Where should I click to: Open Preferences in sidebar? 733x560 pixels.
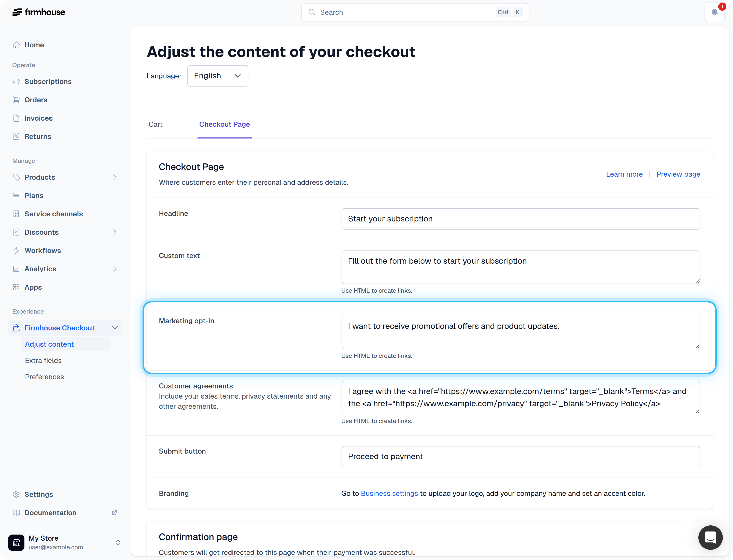tap(44, 377)
